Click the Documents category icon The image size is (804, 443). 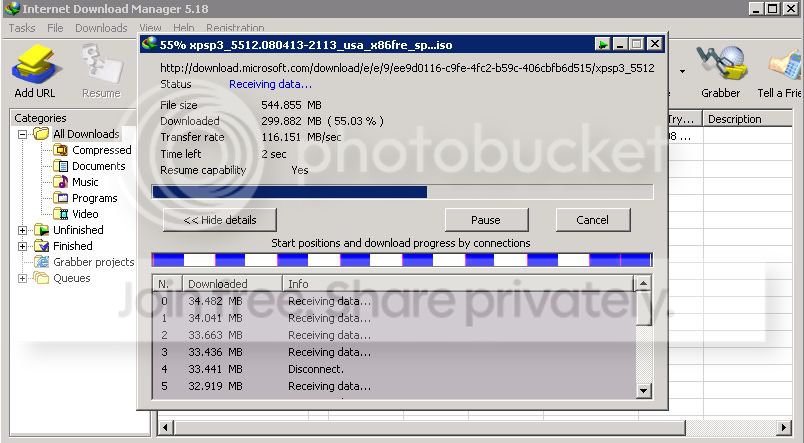[61, 166]
